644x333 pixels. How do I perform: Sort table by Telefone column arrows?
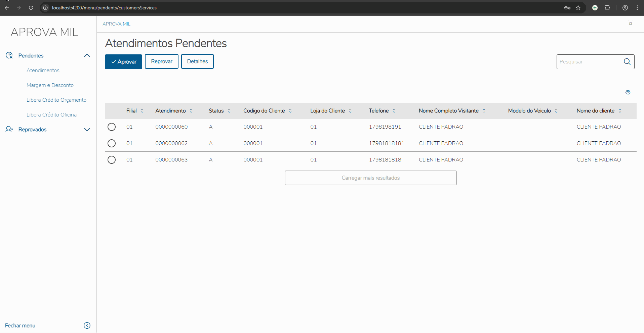394,111
